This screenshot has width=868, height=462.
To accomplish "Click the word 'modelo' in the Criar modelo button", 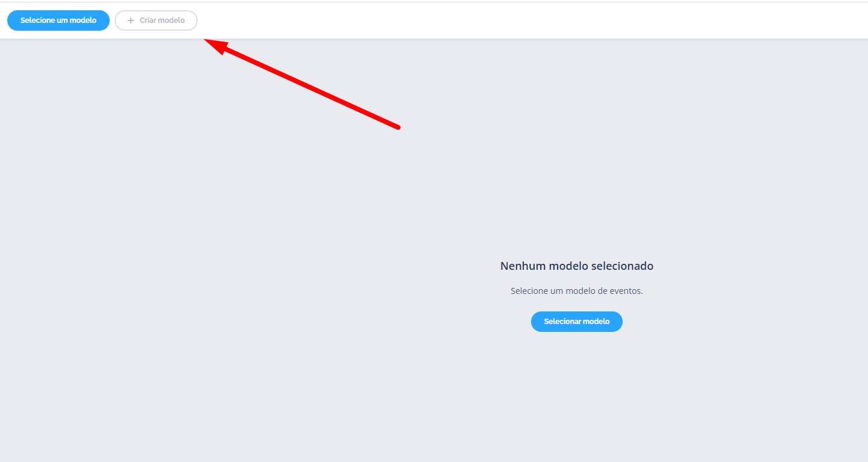I will tap(172, 20).
